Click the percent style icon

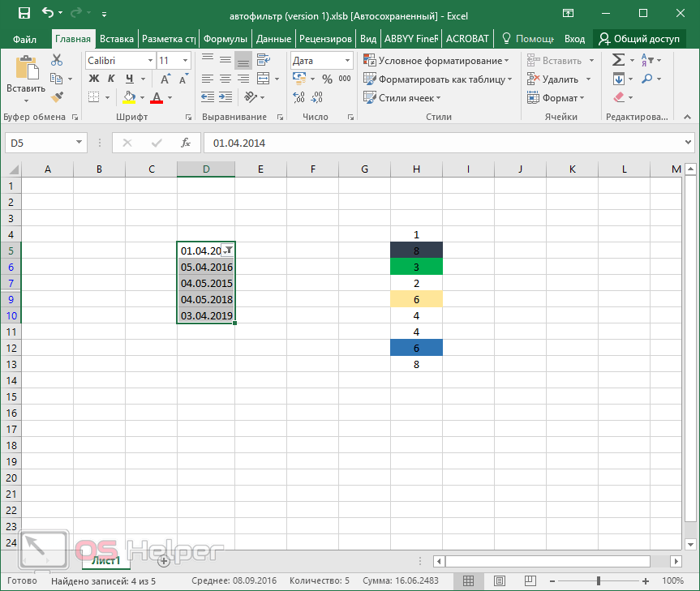pos(327,79)
